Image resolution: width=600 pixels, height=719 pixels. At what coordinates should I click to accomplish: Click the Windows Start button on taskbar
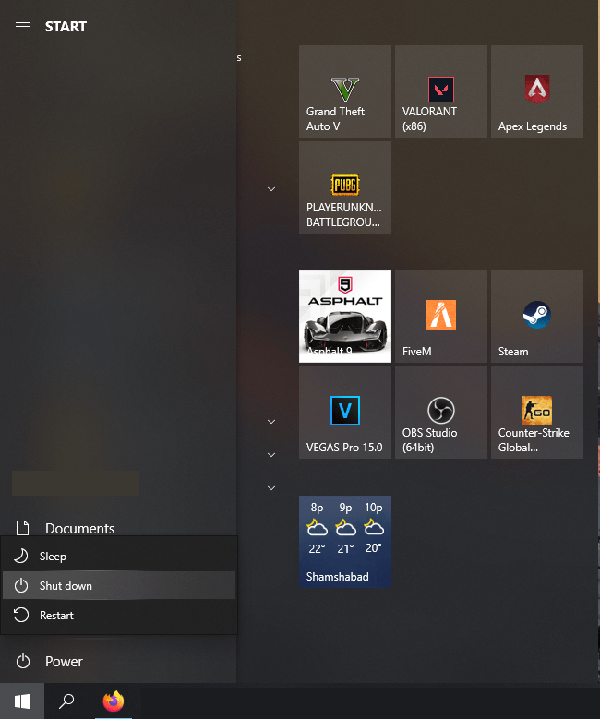pos(22,701)
